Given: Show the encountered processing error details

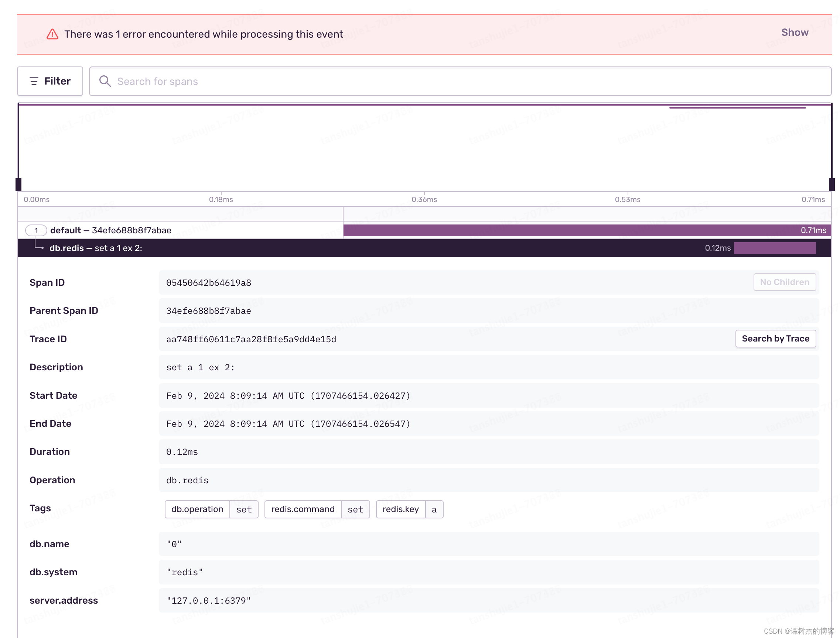Looking at the screenshot, I should tap(795, 31).
